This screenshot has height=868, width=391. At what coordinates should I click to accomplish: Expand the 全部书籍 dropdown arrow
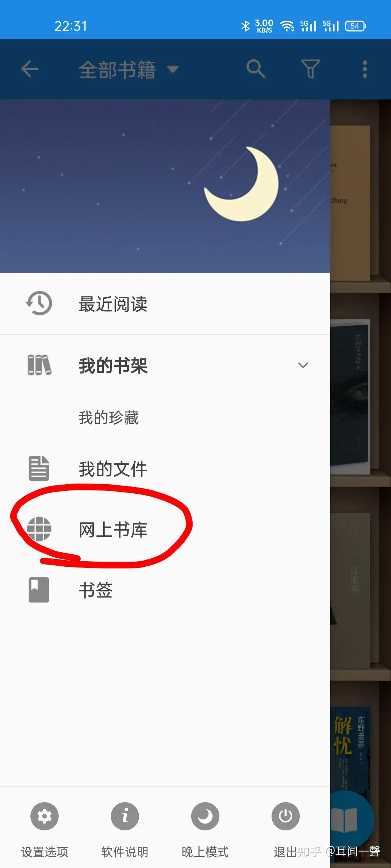click(x=173, y=69)
